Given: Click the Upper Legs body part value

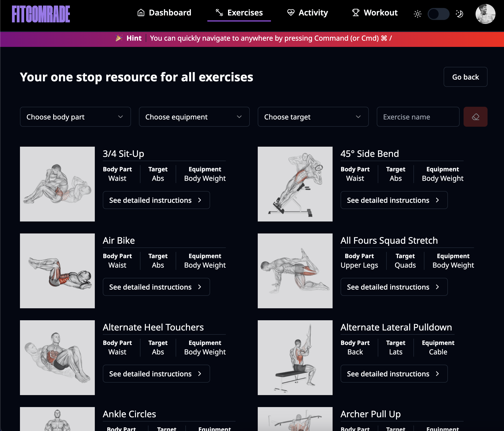Looking at the screenshot, I should pos(359,265).
